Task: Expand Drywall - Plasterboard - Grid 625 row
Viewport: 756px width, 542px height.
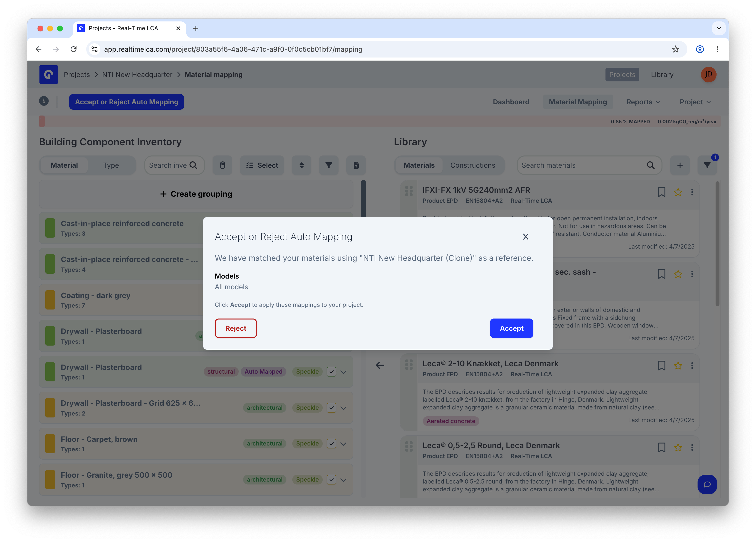Action: click(343, 408)
